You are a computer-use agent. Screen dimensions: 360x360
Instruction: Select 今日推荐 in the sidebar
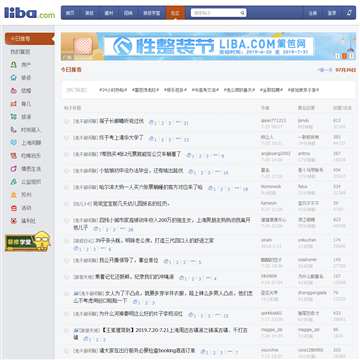pos(29,39)
